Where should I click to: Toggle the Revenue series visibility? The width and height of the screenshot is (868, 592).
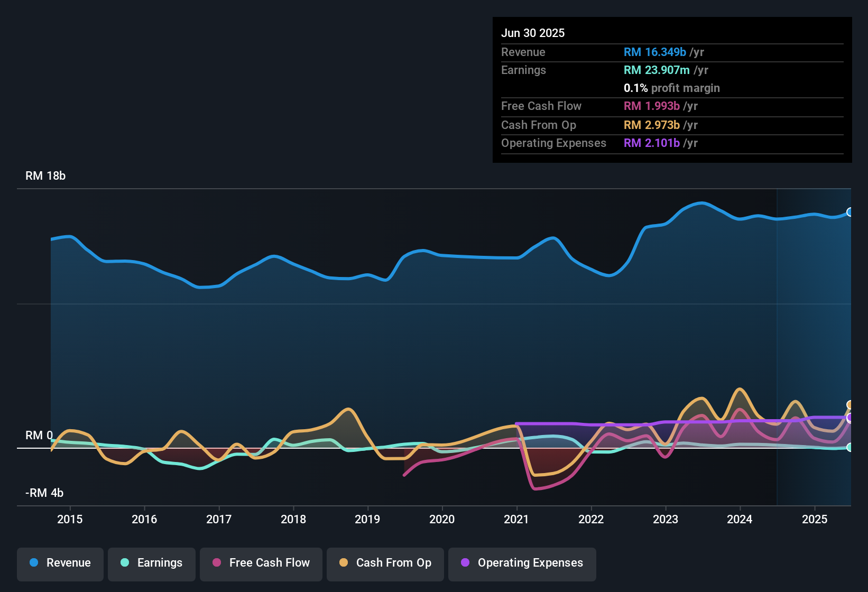click(x=60, y=563)
